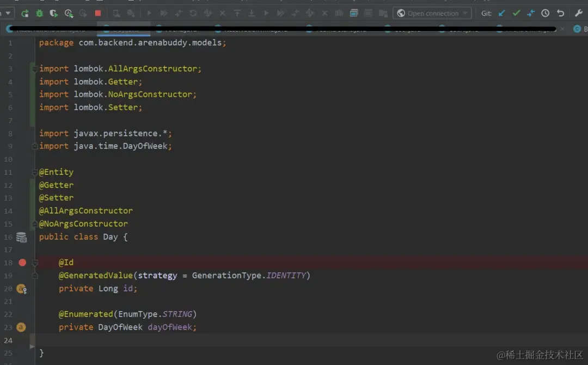Click on lombok.NoArgsConstructor import
588x365 pixels.
[134, 94]
